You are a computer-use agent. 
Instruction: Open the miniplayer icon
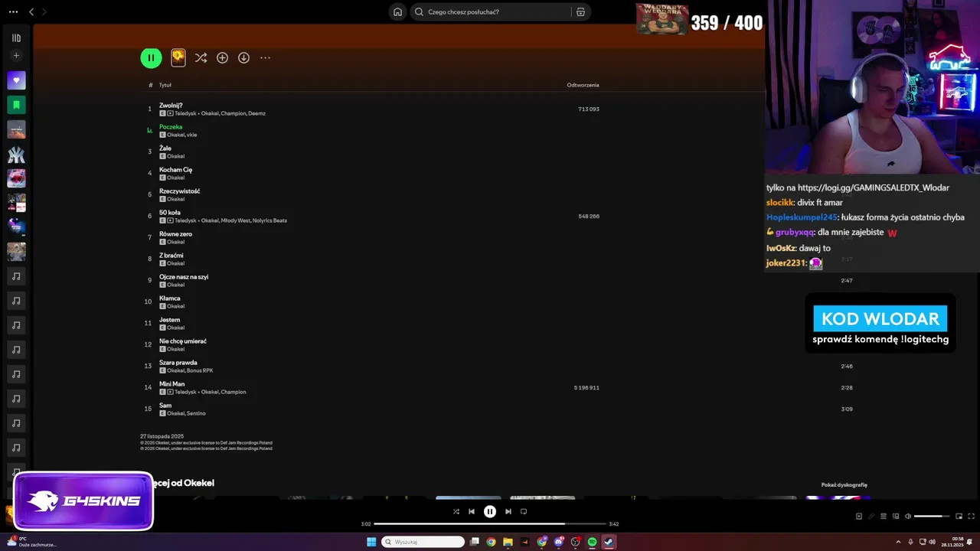(959, 516)
